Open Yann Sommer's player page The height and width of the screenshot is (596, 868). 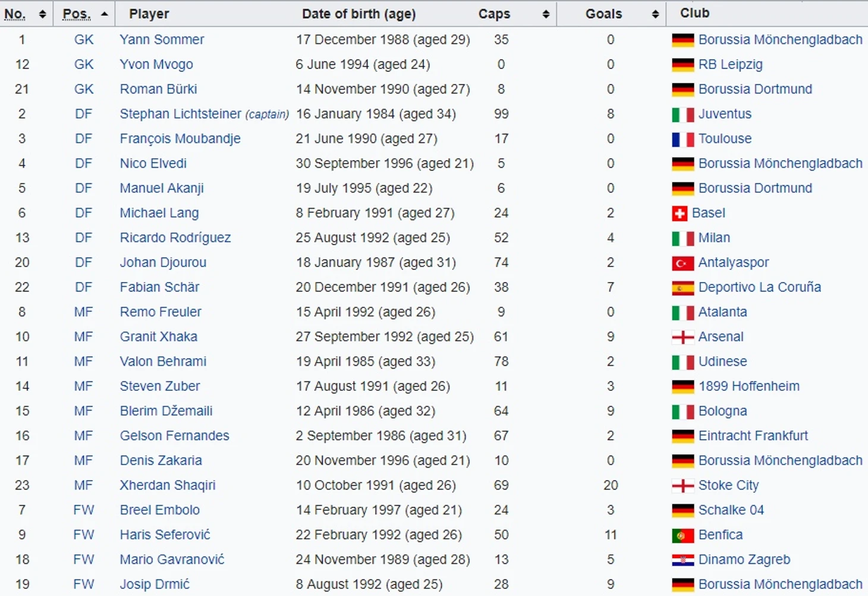tap(162, 40)
